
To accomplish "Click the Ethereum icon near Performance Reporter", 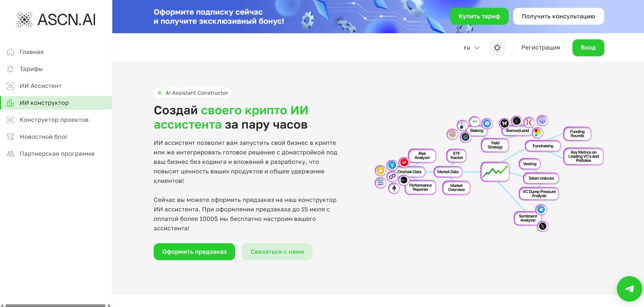I will pos(394,188).
